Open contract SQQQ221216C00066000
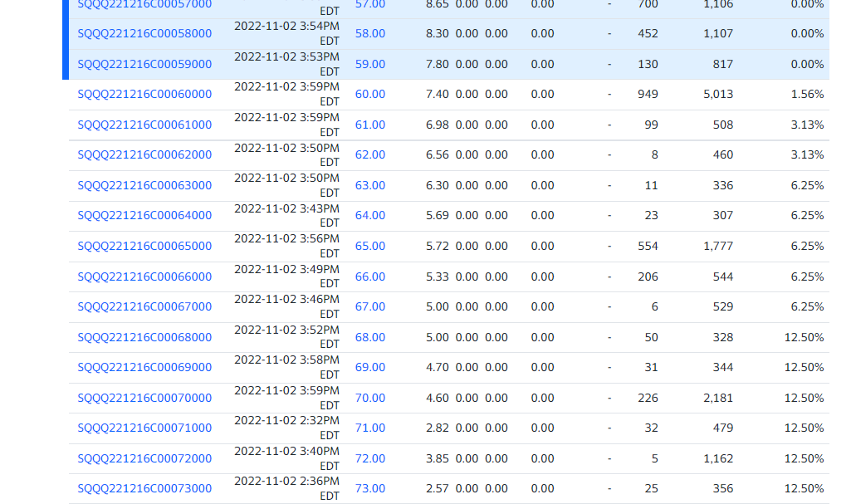The width and height of the screenshot is (856, 504). pyautogui.click(x=144, y=276)
